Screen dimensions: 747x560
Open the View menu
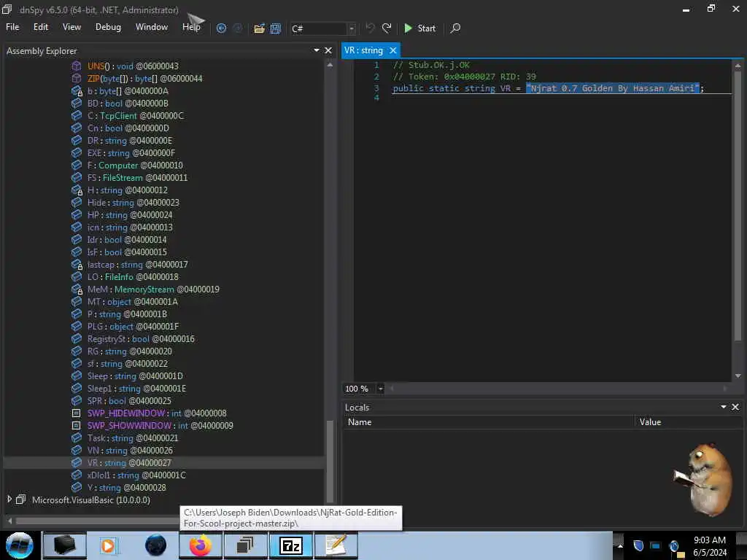[x=71, y=27]
